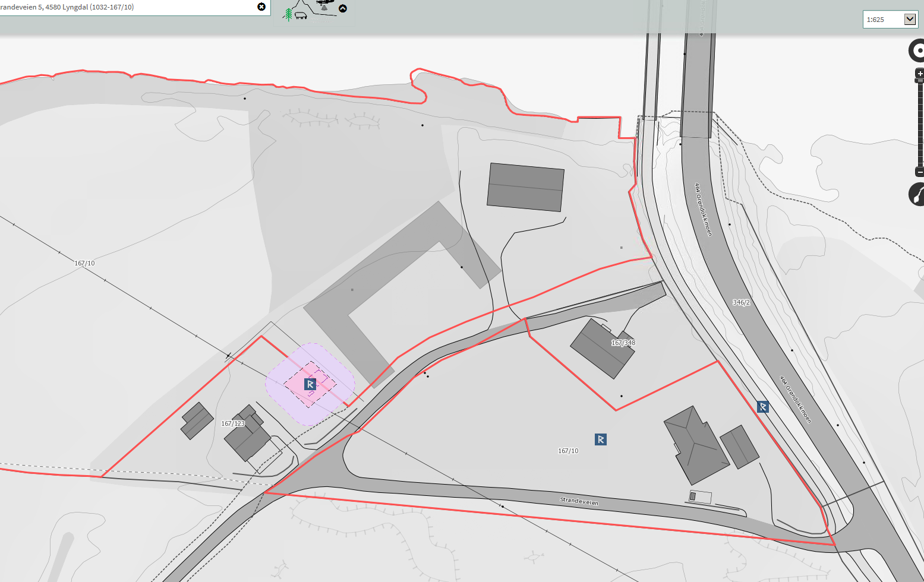The height and width of the screenshot is (582, 924).
Task: Click the landscape logo with tree and sheep
Action: click(x=310, y=11)
